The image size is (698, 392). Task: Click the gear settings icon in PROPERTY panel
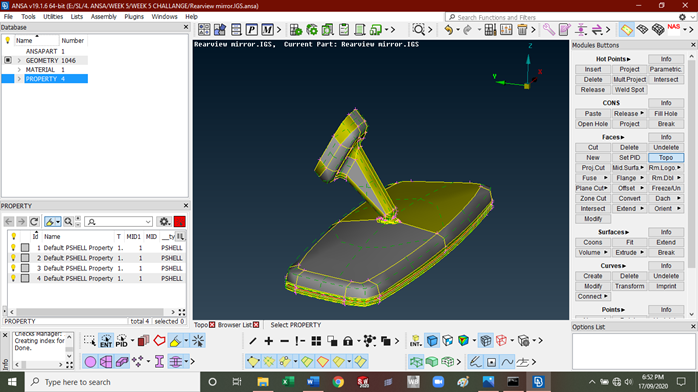[164, 222]
